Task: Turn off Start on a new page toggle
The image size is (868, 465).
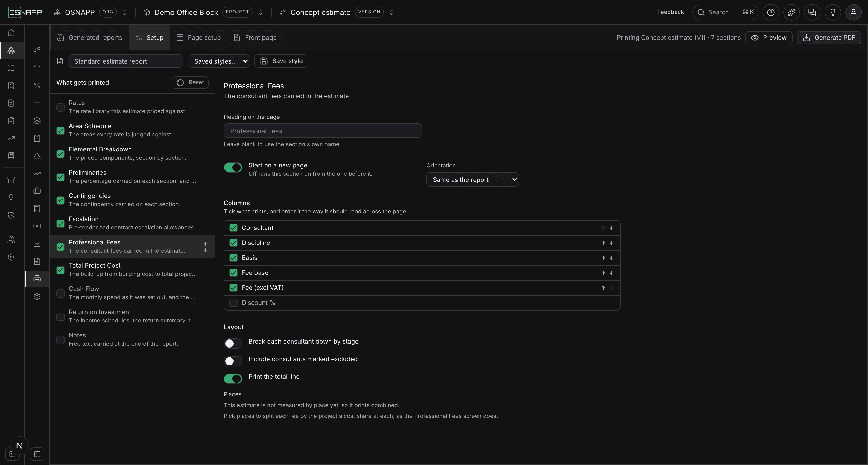Action: [233, 167]
